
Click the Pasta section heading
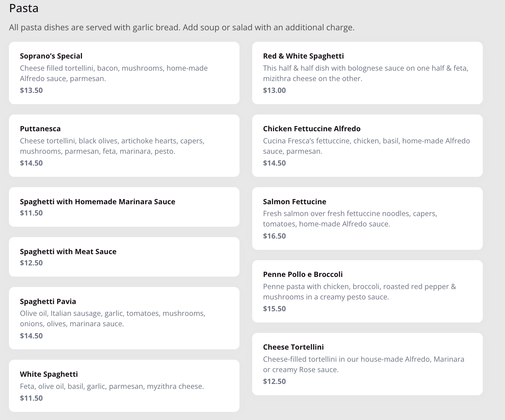(x=24, y=8)
